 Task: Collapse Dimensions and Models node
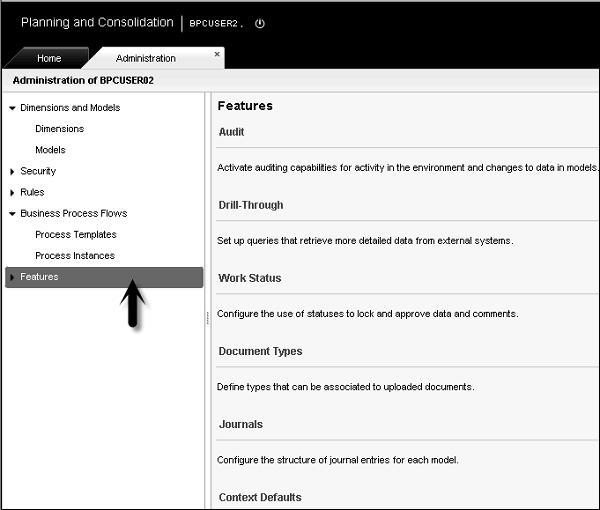12,108
